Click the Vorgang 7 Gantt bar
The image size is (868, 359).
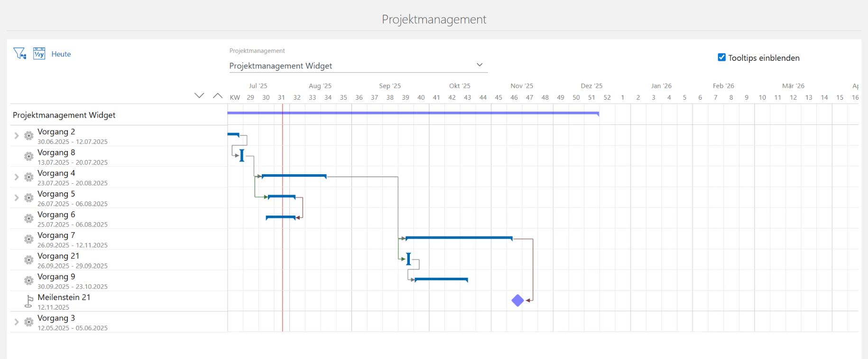pyautogui.click(x=459, y=238)
